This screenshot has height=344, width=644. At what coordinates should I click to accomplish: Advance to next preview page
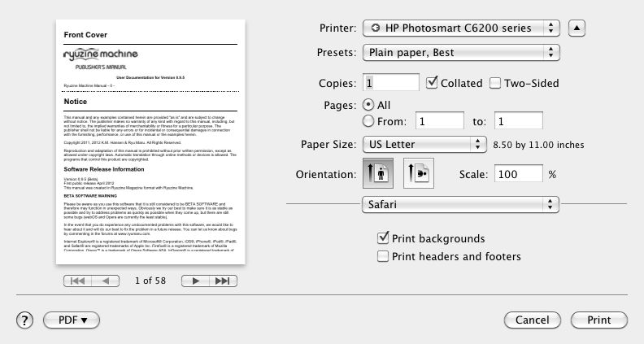coord(197,281)
